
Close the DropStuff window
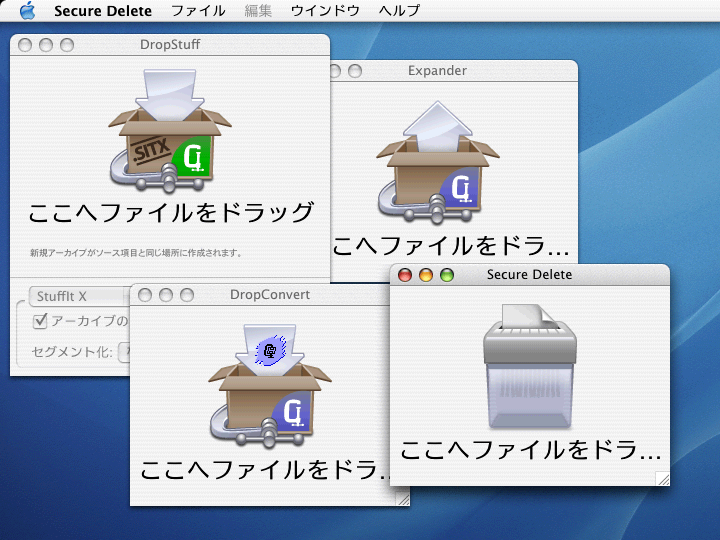25,45
